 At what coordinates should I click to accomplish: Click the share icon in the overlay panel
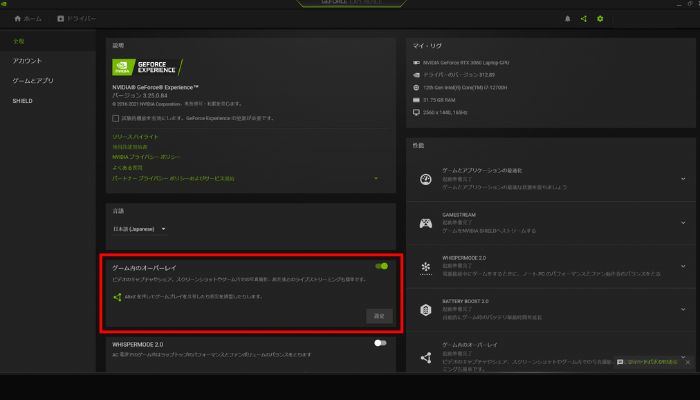point(117,297)
